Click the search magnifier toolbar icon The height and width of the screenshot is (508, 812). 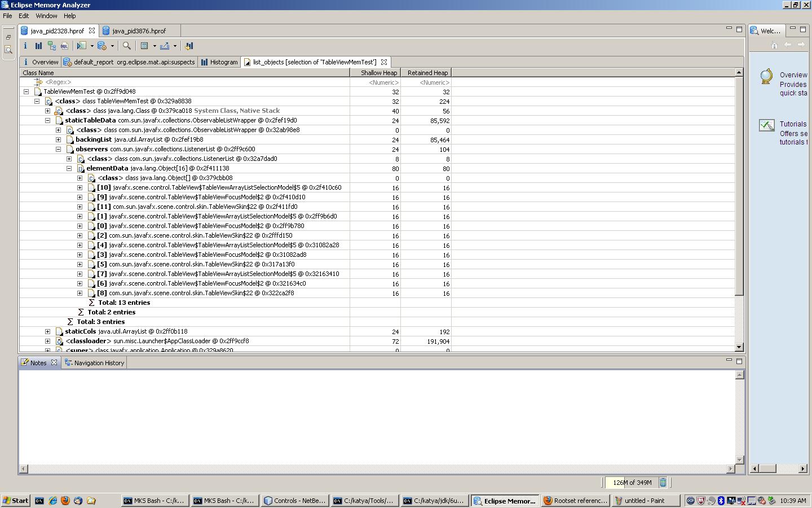click(127, 46)
